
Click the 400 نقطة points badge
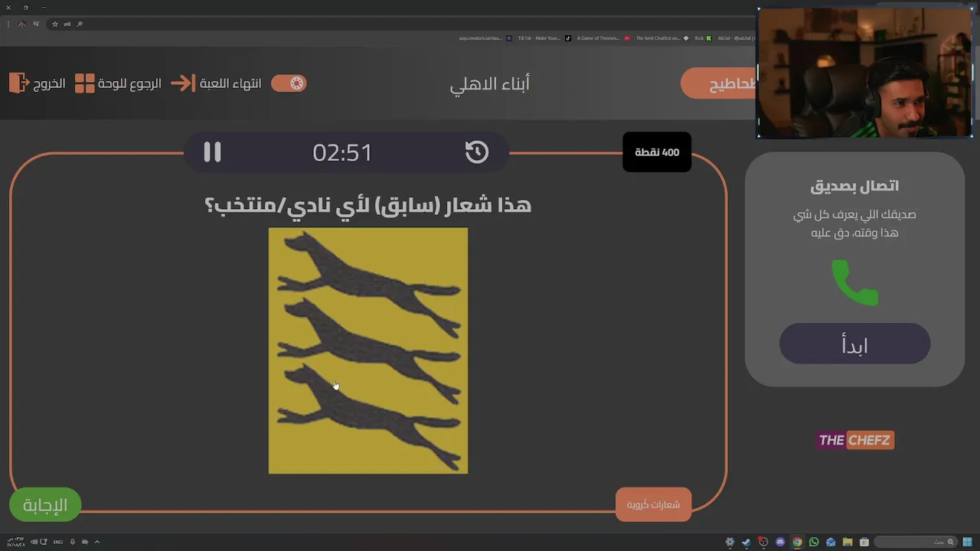[x=657, y=152]
